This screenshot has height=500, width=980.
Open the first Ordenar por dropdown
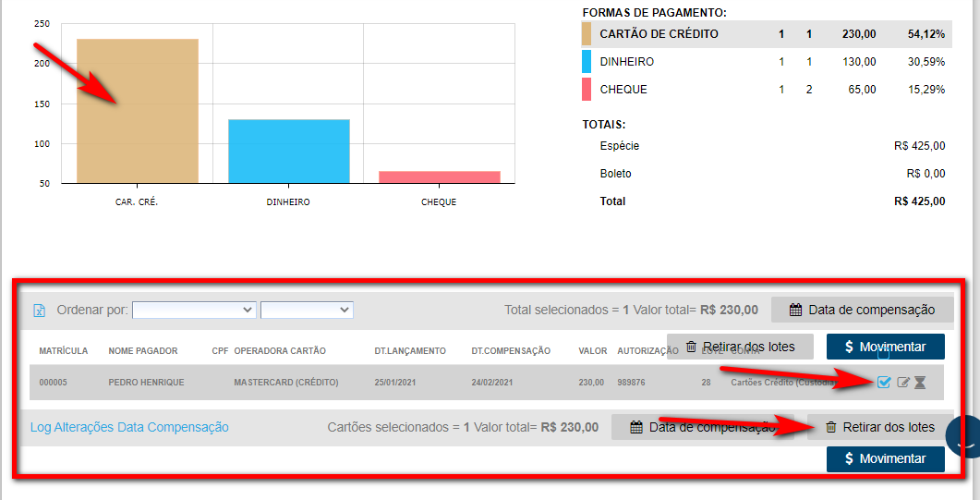tap(194, 310)
